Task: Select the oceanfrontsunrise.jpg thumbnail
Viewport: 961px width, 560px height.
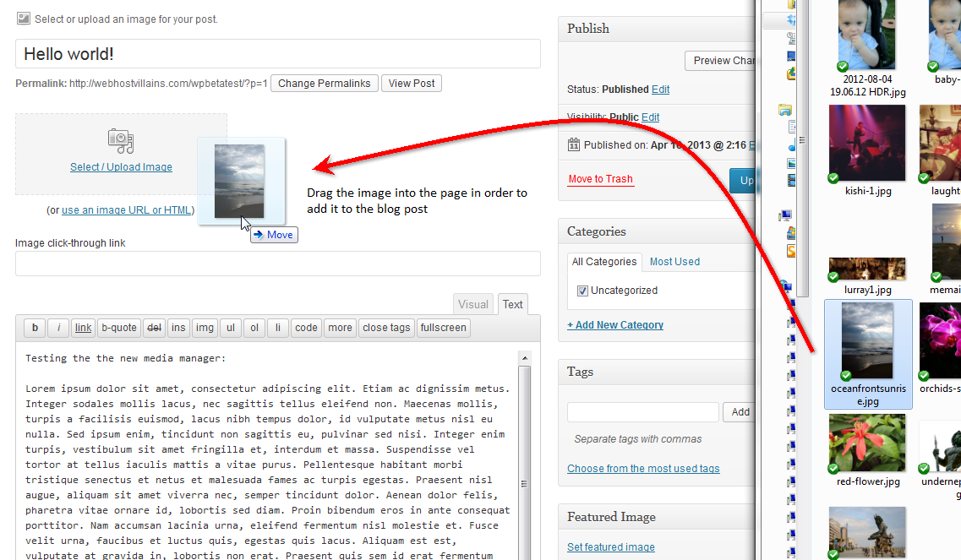Action: pos(868,340)
